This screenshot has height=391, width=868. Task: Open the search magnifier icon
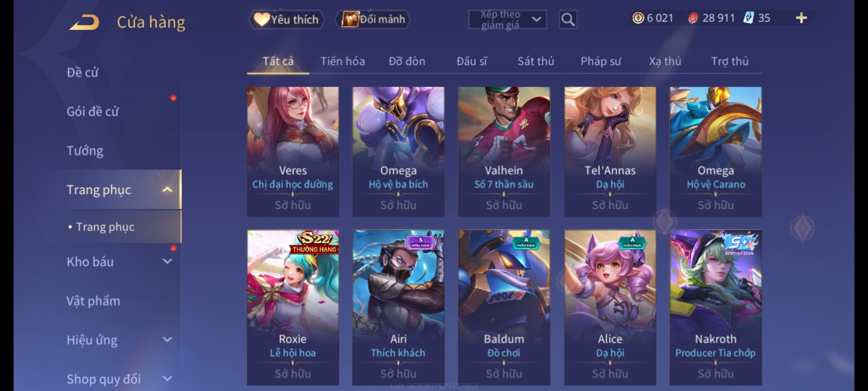point(568,20)
